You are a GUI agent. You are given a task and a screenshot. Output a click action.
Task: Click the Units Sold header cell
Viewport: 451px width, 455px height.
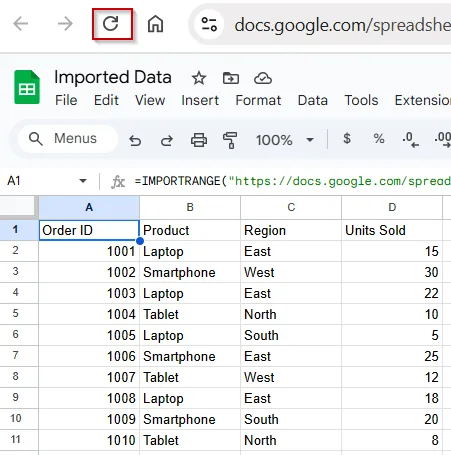click(x=392, y=230)
